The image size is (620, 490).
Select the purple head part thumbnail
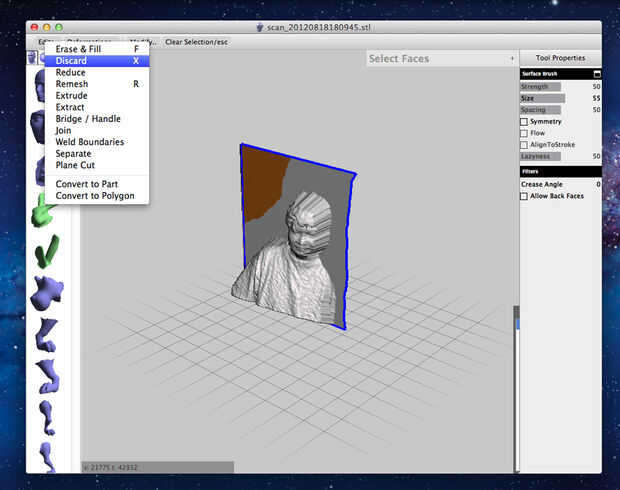(x=40, y=85)
